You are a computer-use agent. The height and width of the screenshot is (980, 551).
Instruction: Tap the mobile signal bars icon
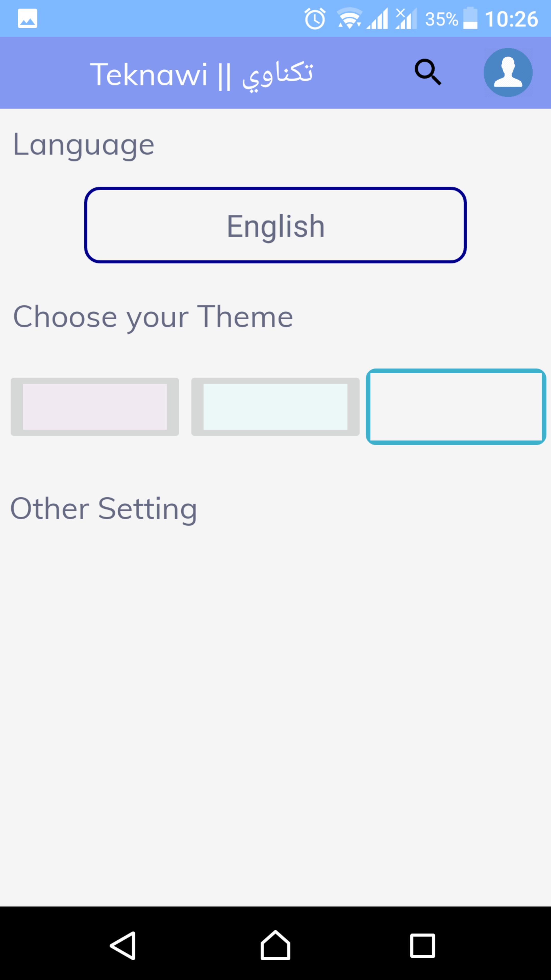point(378,19)
